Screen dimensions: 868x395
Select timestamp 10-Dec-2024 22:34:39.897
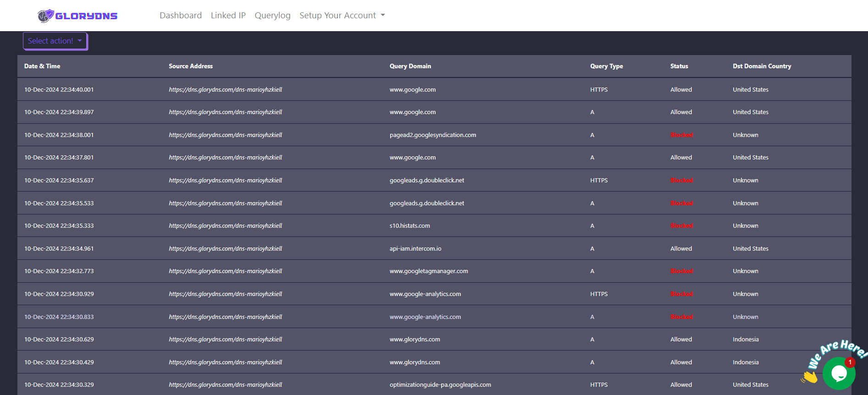click(x=59, y=112)
